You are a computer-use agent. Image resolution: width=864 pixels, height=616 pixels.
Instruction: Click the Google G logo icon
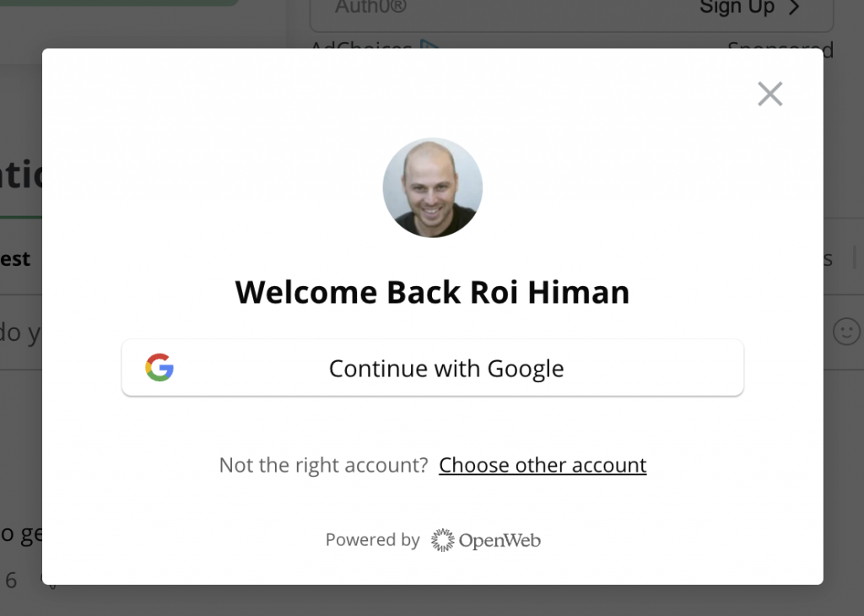pos(159,368)
